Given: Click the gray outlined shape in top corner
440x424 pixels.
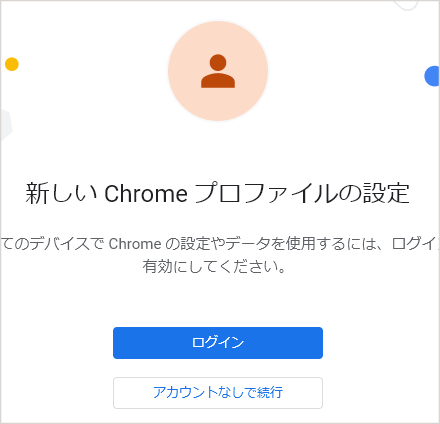Looking at the screenshot, I should [x=406, y=4].
